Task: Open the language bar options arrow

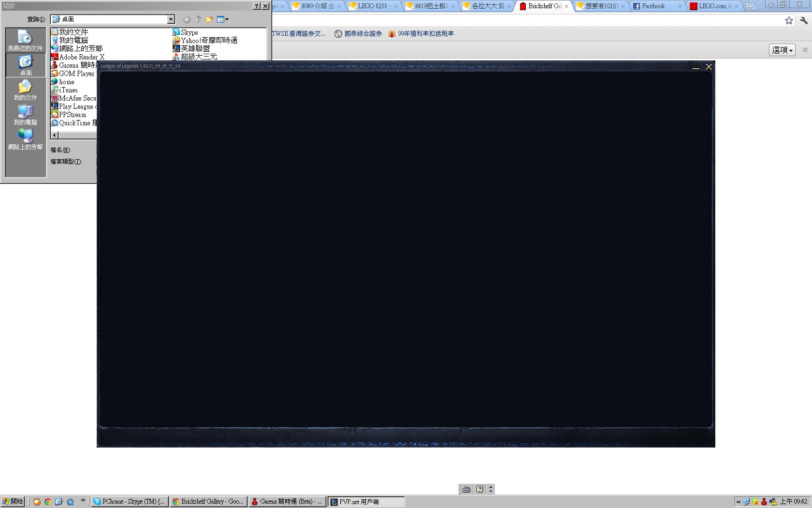Action: 491,489
